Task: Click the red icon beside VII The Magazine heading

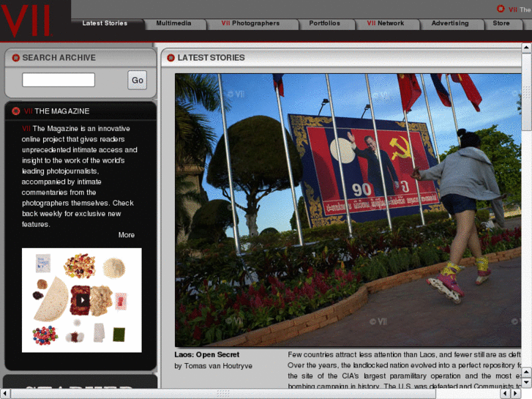Action: tap(15, 111)
